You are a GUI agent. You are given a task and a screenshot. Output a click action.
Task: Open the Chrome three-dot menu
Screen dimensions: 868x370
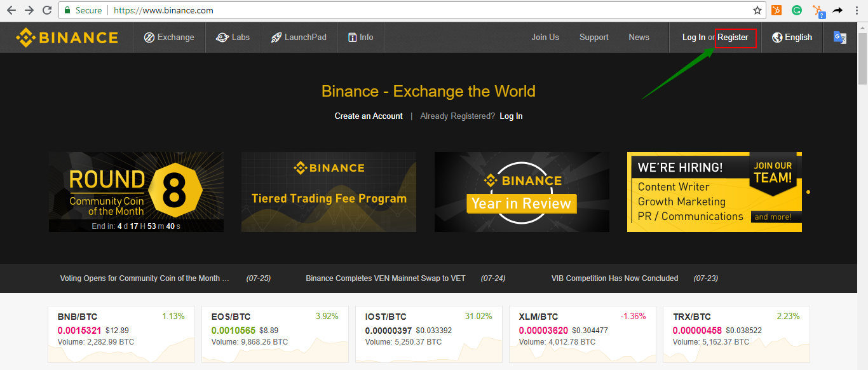tap(857, 10)
